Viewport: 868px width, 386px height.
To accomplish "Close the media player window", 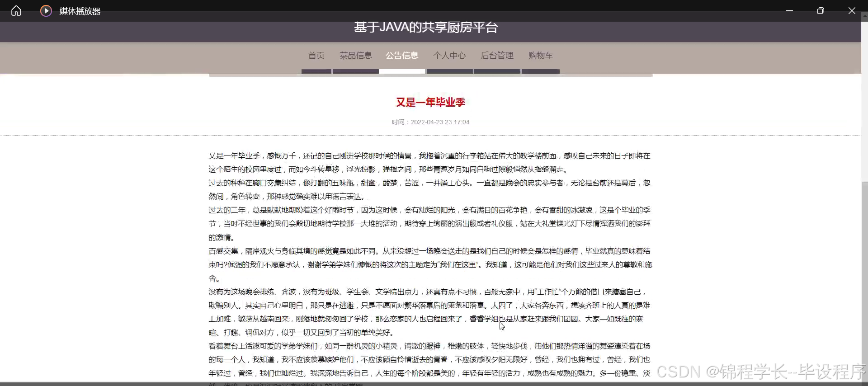I will (852, 11).
